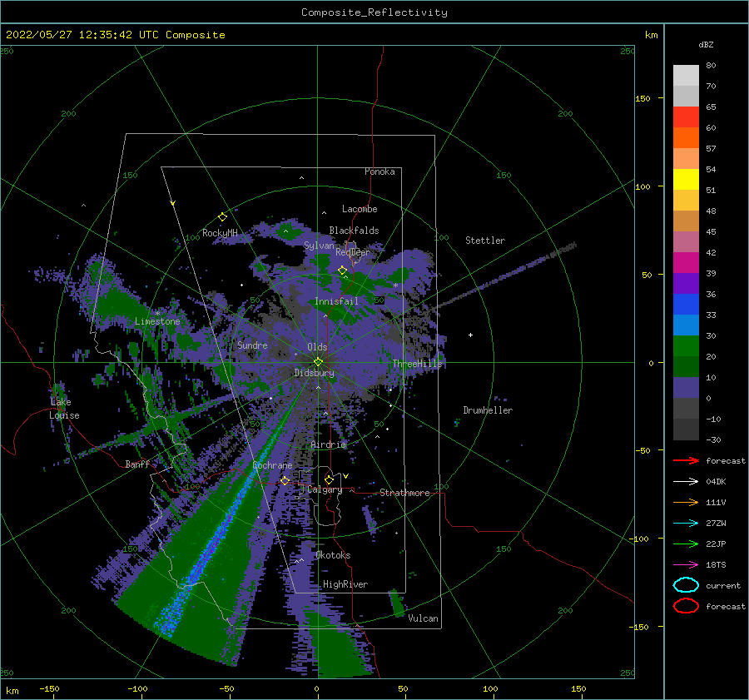Click the Strathmore label

(x=404, y=493)
